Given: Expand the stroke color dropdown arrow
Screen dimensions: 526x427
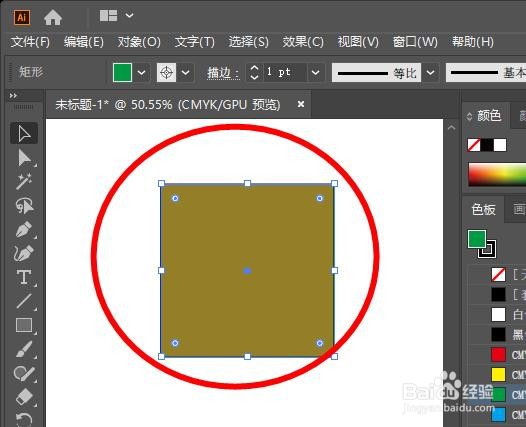Looking at the screenshot, I should pos(186,72).
